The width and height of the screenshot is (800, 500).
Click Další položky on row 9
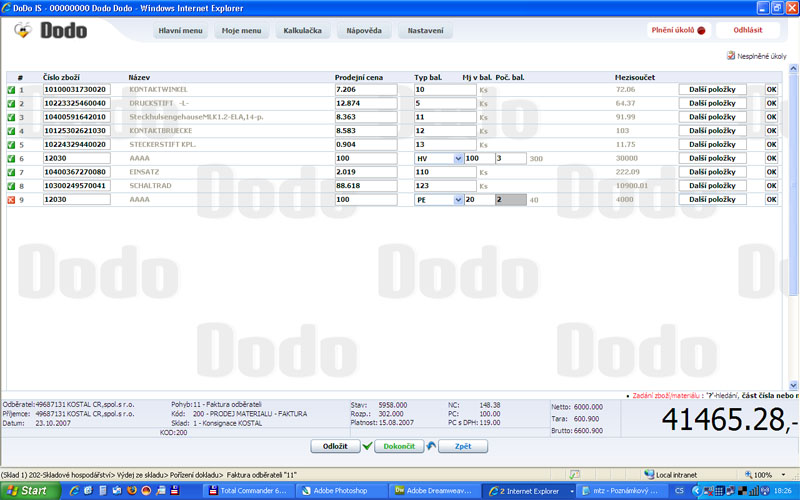(712, 200)
